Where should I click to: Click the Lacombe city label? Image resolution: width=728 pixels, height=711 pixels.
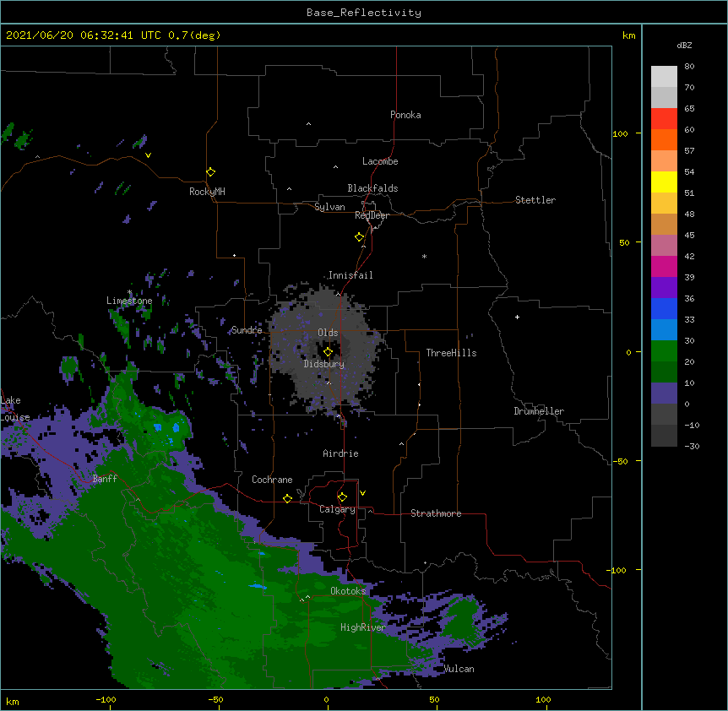380,161
